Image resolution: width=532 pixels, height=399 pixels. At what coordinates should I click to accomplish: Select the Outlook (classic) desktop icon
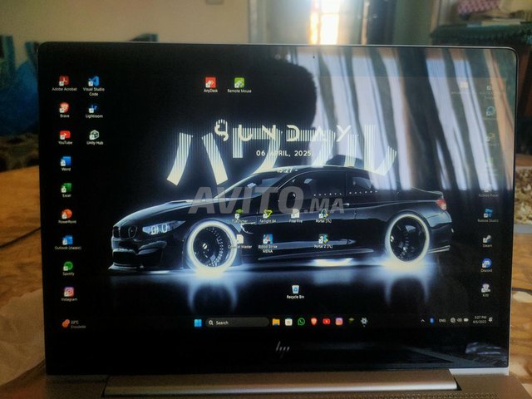tap(66, 240)
